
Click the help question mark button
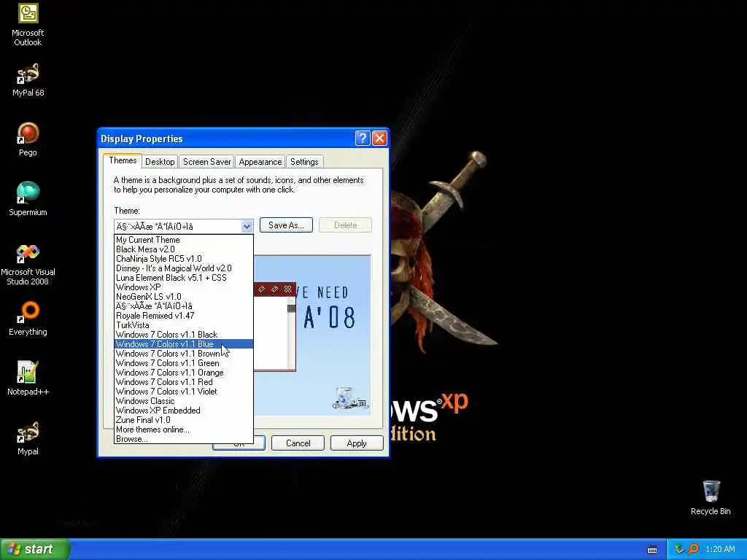point(363,138)
